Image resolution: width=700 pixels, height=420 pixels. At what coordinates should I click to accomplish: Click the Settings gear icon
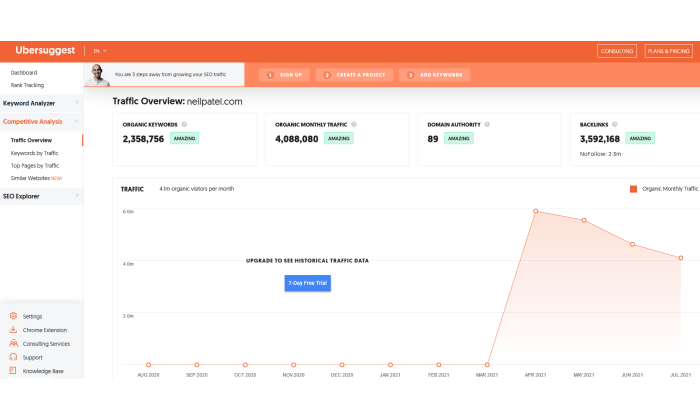coord(13,316)
